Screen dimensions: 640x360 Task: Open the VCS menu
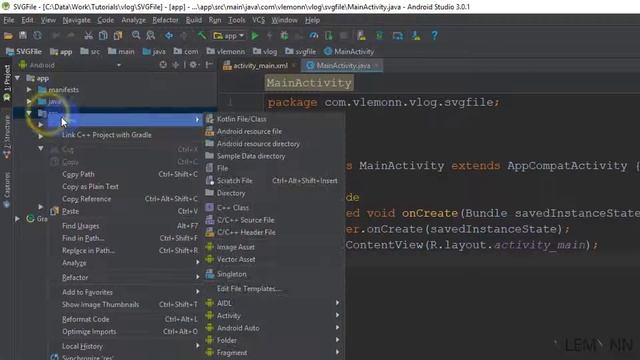258,20
